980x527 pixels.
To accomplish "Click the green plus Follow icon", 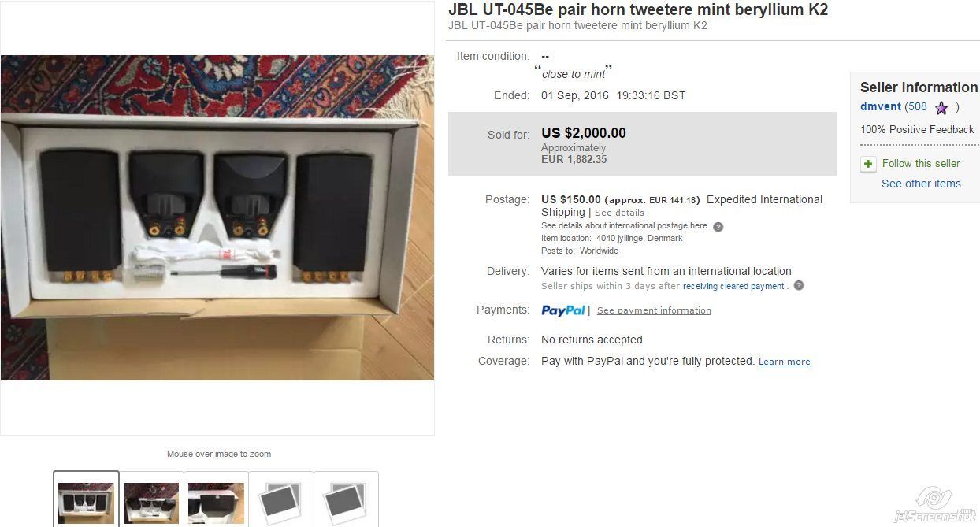I will click(x=868, y=164).
